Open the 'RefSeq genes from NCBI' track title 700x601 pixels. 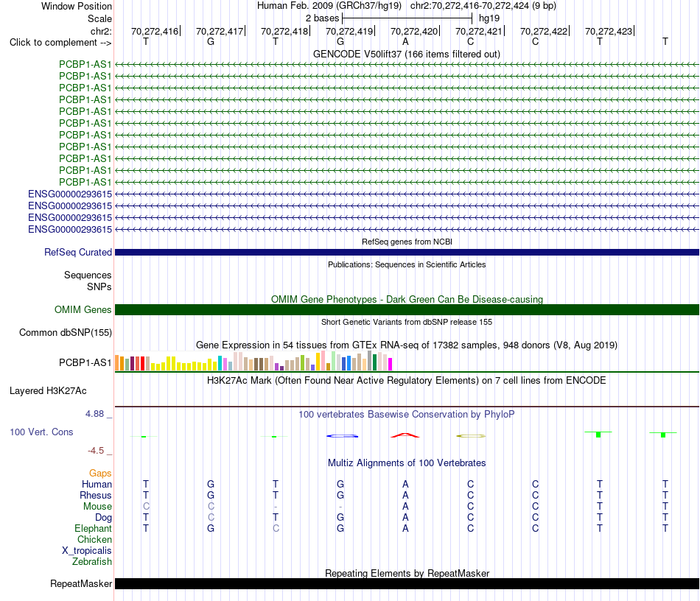[407, 242]
